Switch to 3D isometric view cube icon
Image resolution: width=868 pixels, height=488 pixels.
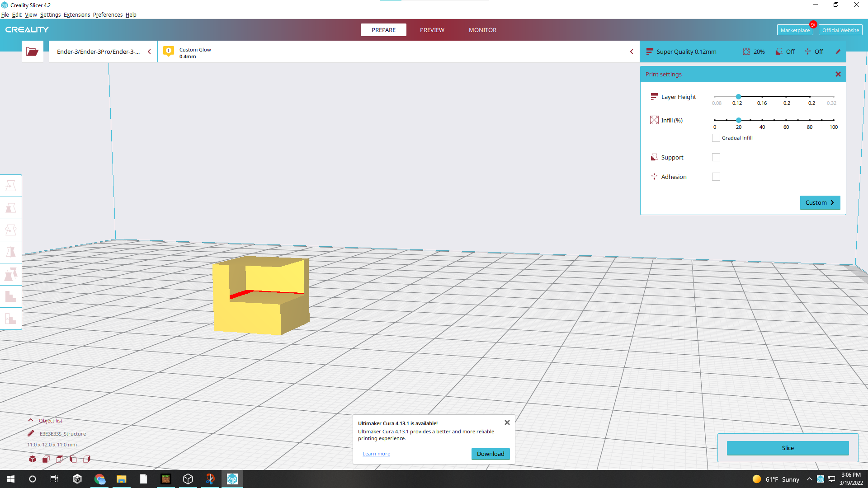(33, 459)
